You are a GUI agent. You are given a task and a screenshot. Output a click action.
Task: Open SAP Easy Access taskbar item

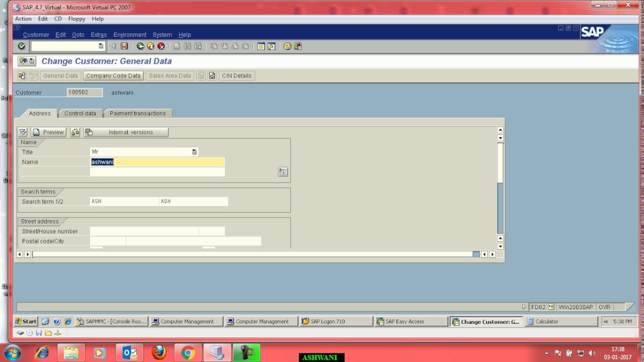pyautogui.click(x=411, y=322)
